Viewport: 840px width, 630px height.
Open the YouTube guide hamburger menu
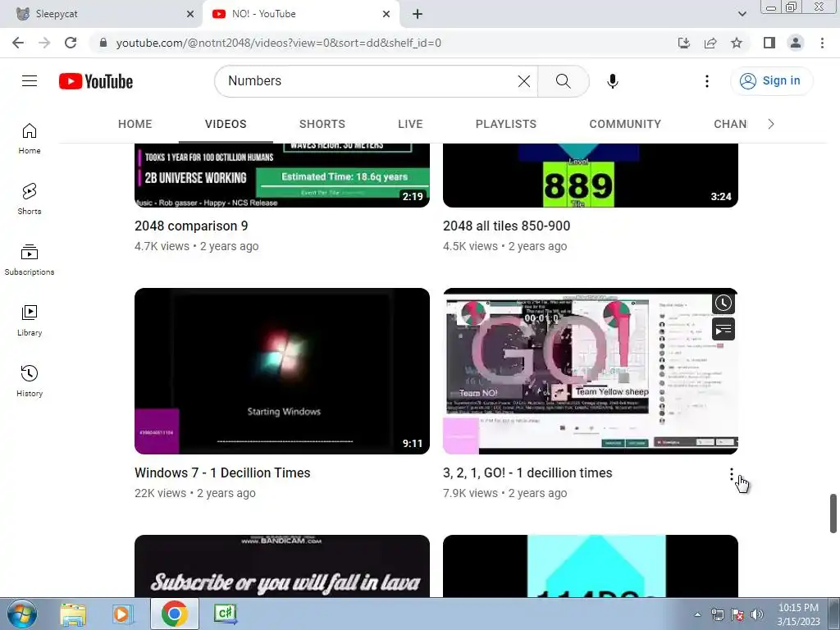tap(30, 81)
